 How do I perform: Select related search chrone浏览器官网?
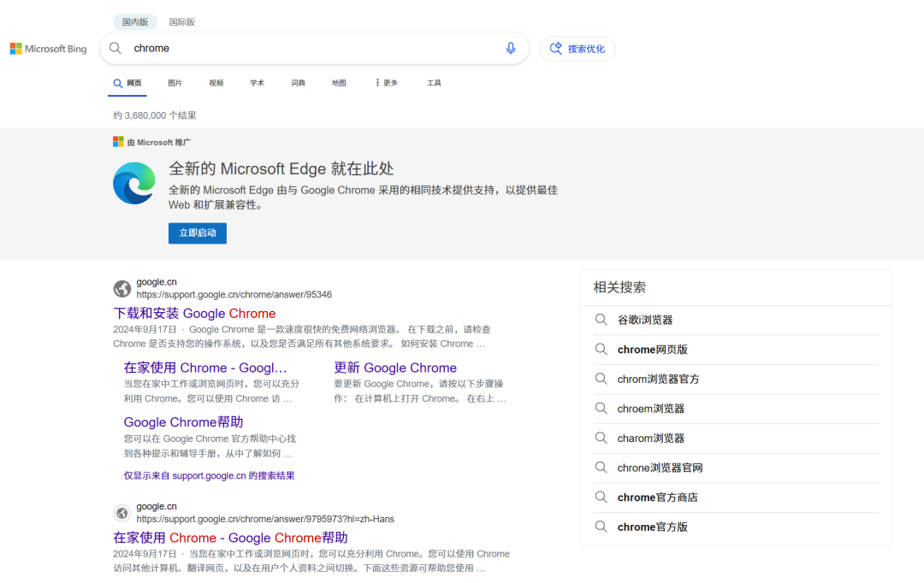click(x=660, y=468)
